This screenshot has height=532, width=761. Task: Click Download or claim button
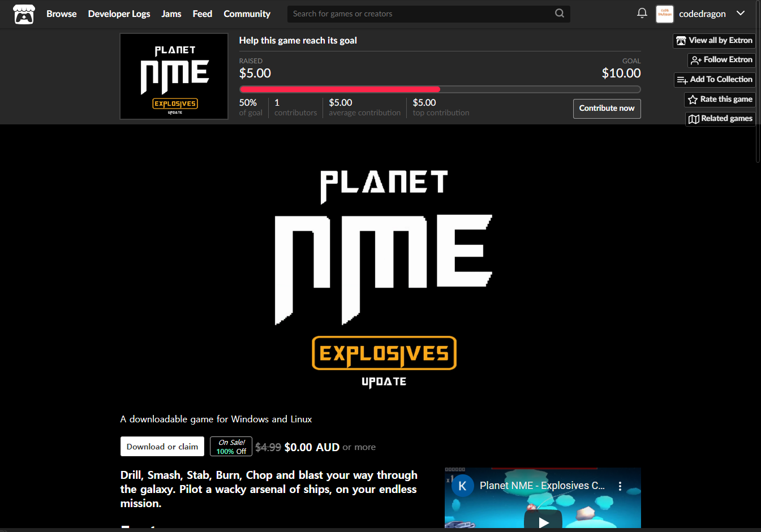click(162, 447)
